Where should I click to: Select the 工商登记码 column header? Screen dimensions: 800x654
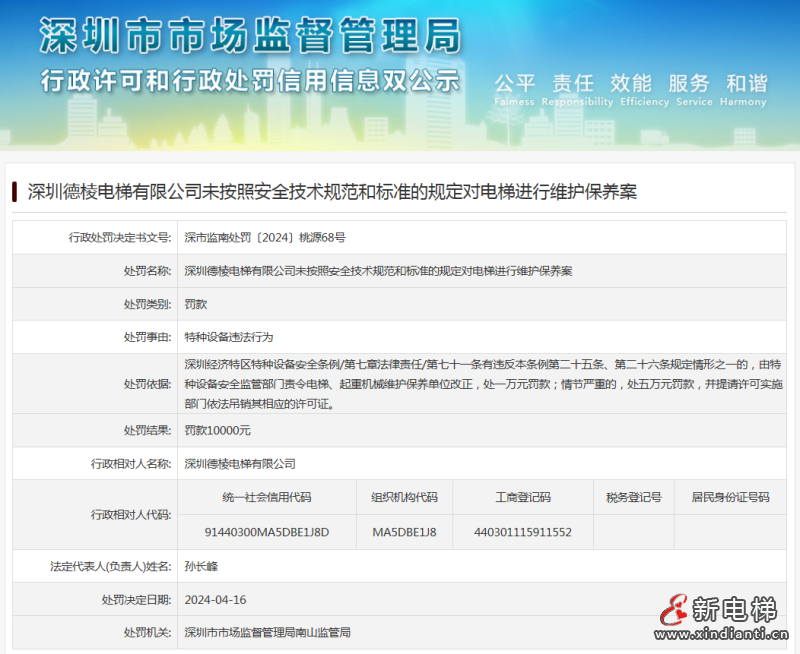[506, 497]
